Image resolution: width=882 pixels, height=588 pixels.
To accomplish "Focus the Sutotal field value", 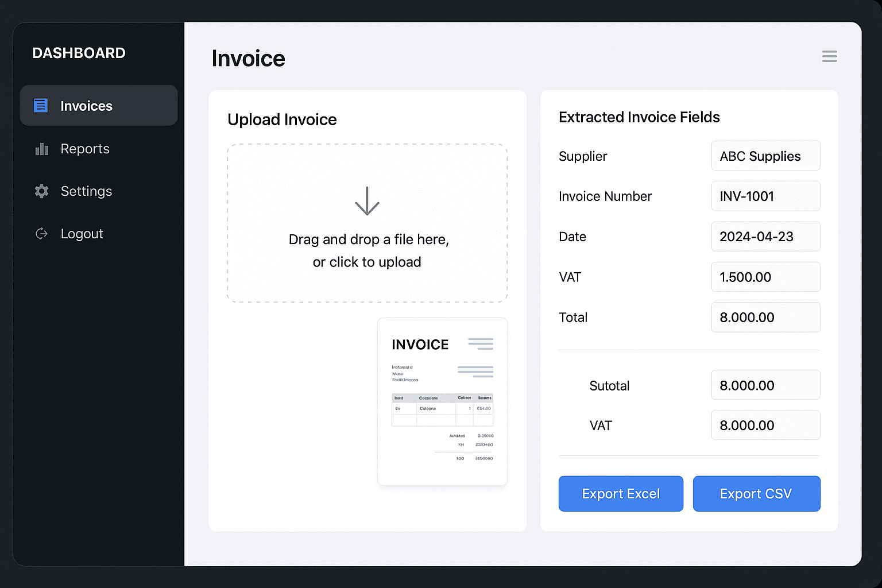I will [765, 385].
